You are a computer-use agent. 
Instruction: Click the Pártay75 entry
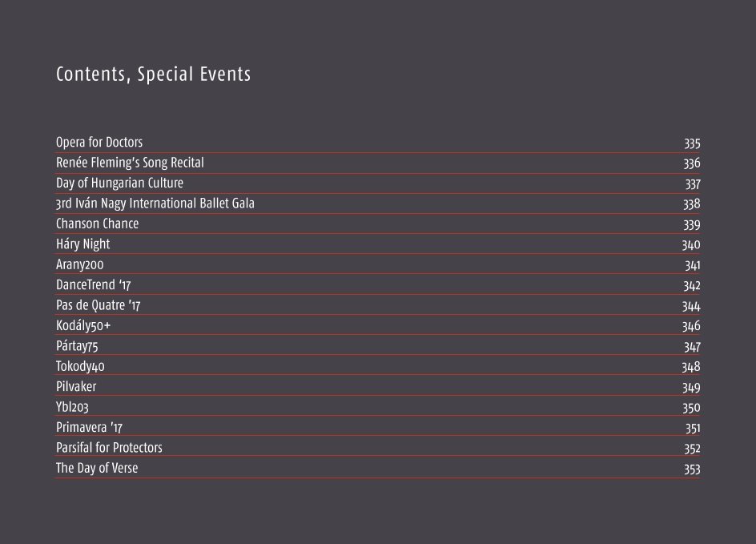tap(77, 346)
